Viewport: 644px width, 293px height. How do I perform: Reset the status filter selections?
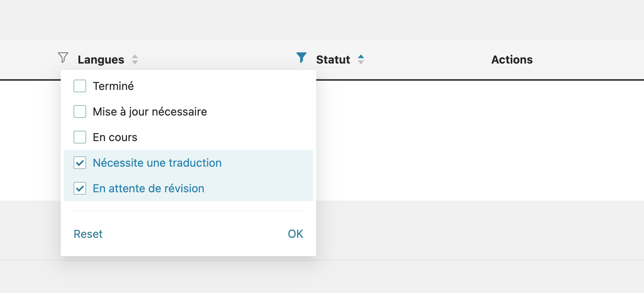[88, 234]
